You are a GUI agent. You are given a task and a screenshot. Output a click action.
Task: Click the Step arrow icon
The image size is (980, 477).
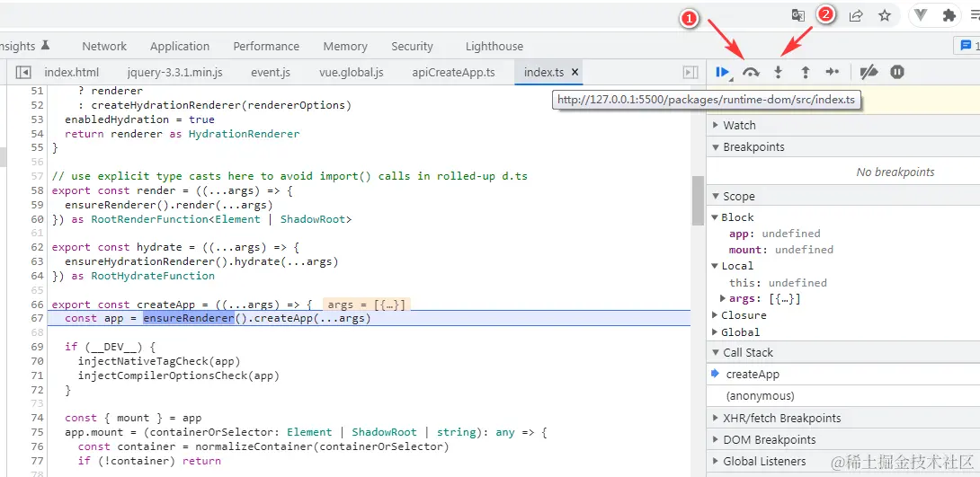[832, 73]
